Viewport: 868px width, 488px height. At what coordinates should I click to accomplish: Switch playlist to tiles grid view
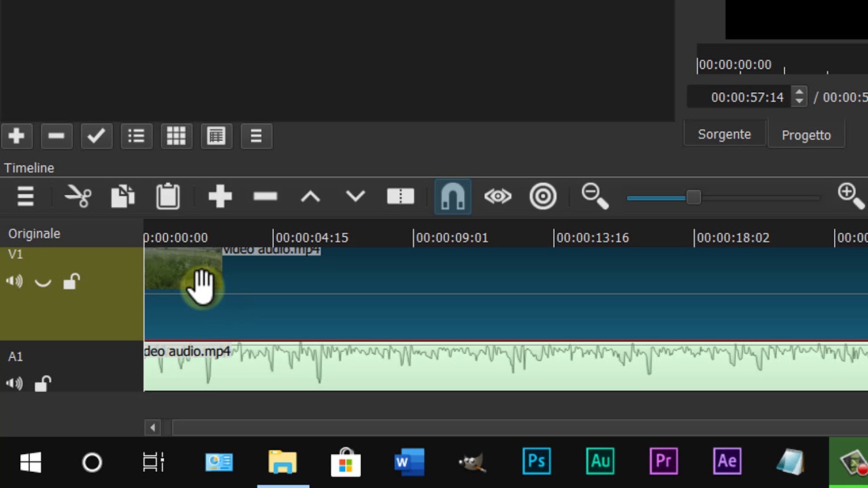click(176, 136)
